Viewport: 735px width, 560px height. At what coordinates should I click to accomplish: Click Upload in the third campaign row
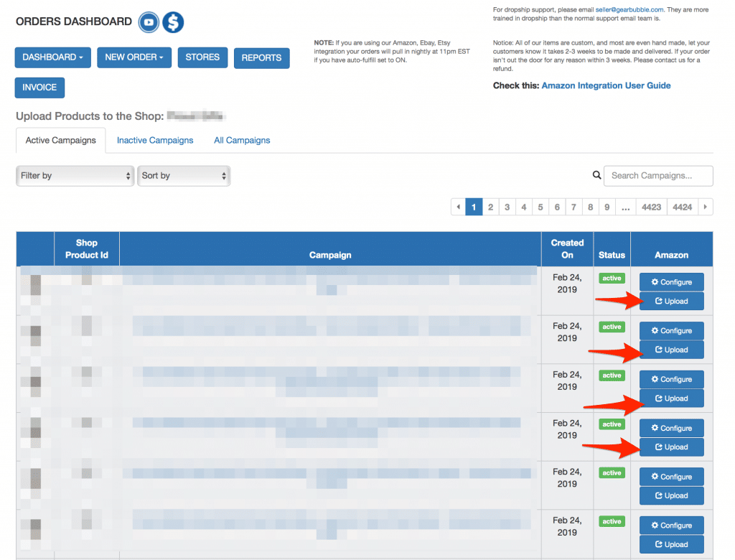pos(671,398)
